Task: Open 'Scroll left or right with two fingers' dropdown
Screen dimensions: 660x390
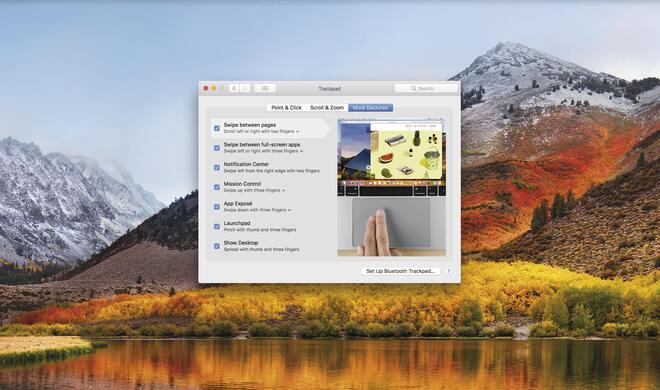Action: pos(261,132)
